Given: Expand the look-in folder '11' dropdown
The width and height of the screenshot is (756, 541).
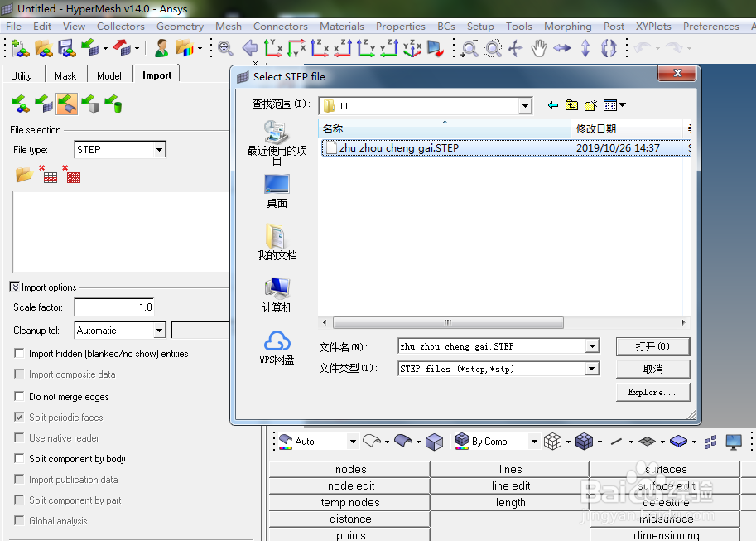Looking at the screenshot, I should (x=525, y=106).
